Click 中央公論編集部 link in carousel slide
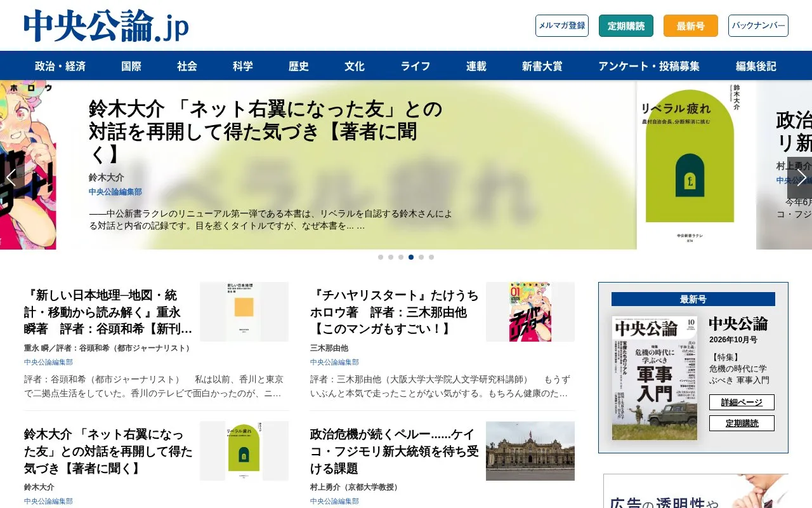 click(115, 192)
